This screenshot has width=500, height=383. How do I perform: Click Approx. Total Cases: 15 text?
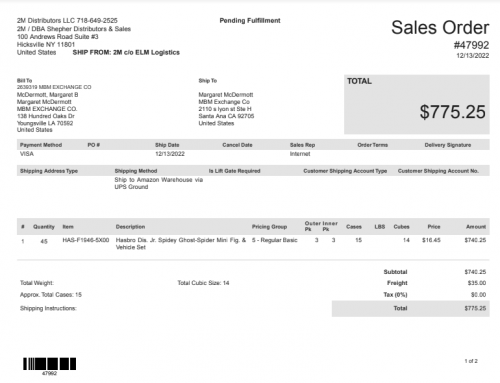[x=51, y=295]
